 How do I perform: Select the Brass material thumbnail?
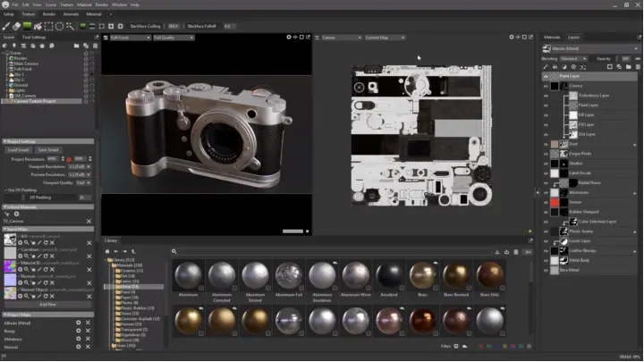point(421,275)
